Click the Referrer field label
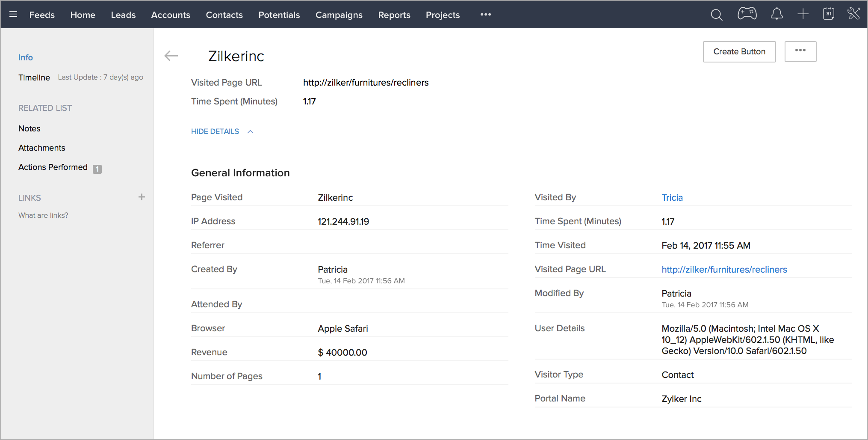This screenshot has height=440, width=868. pyautogui.click(x=208, y=245)
